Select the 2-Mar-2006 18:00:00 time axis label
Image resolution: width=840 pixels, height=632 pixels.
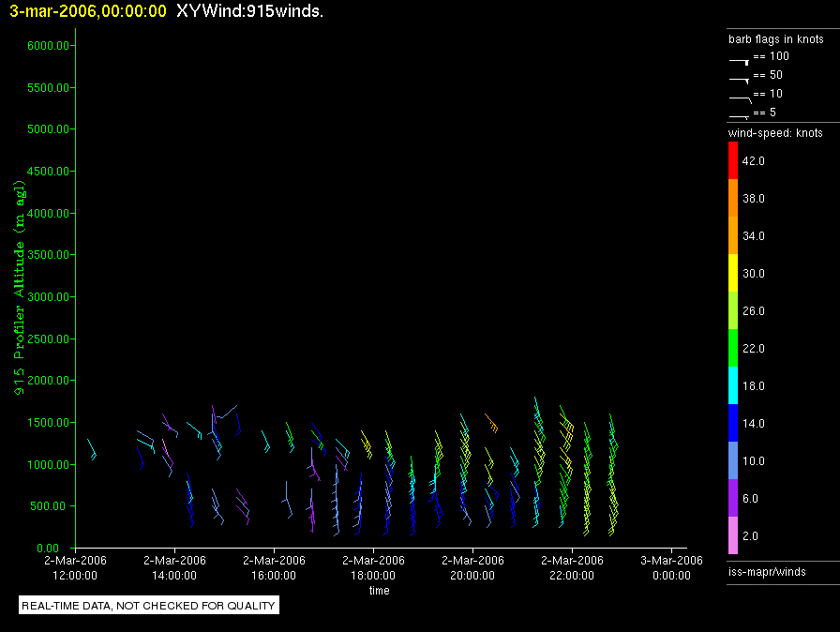373,567
